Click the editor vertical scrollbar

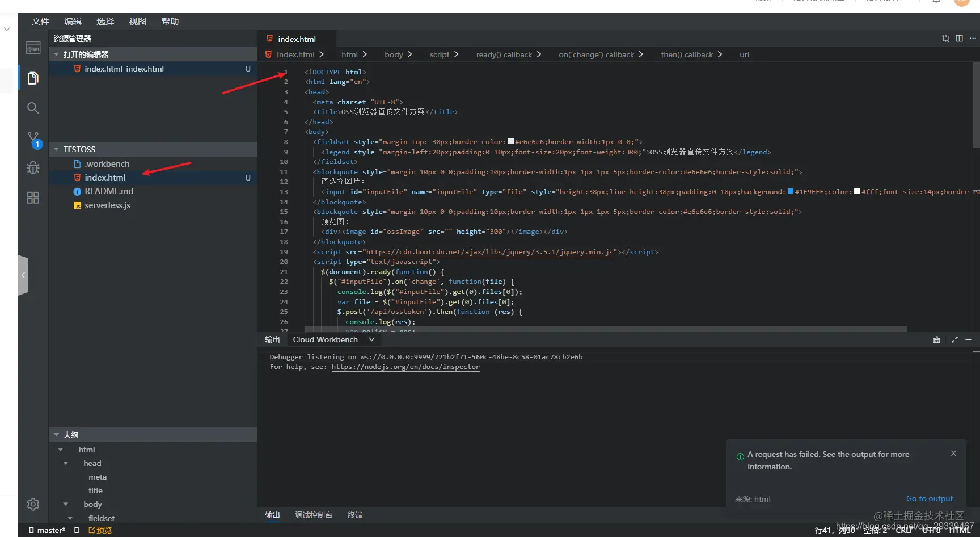pyautogui.click(x=976, y=105)
